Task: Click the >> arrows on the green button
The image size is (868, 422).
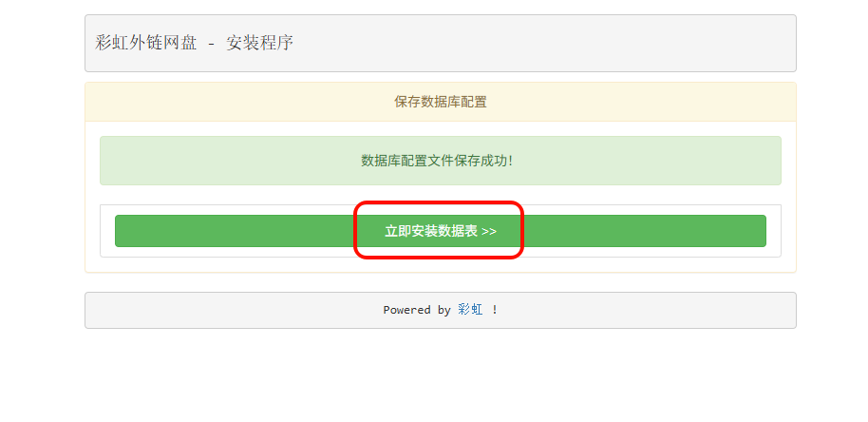Action: click(x=489, y=232)
